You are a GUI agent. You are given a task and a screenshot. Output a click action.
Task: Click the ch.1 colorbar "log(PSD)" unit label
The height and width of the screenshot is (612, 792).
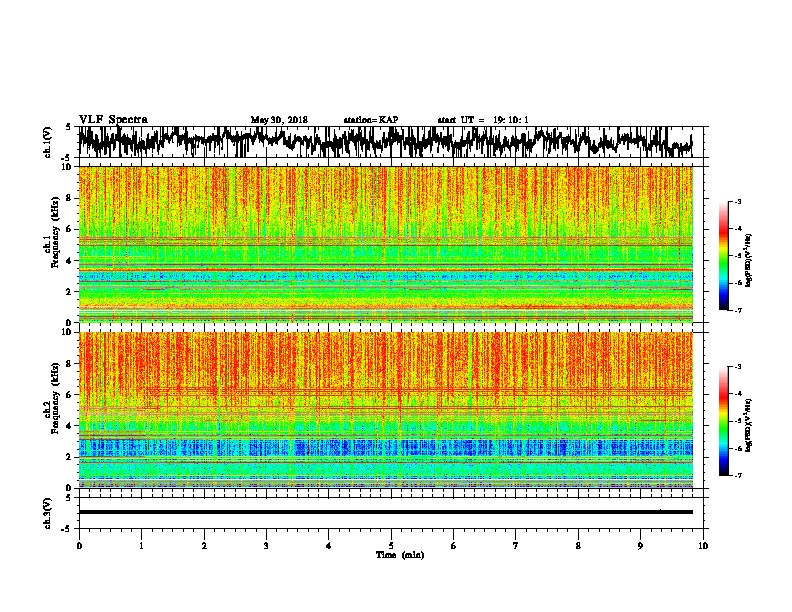pos(749,260)
